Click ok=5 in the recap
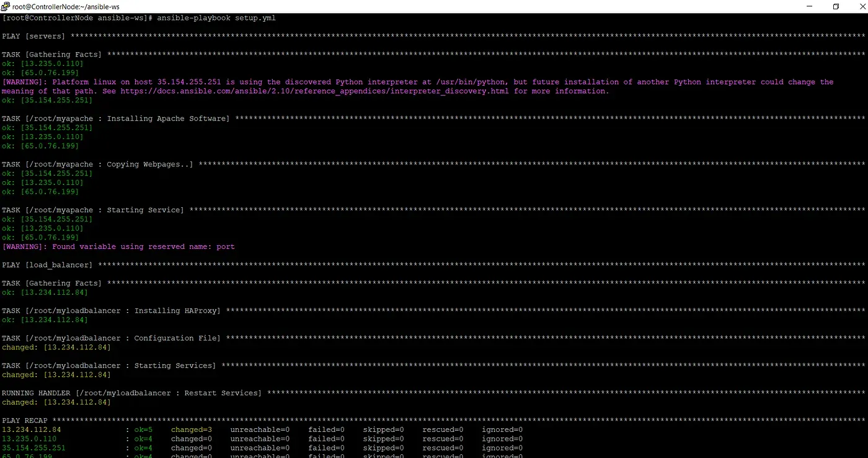 click(143, 429)
